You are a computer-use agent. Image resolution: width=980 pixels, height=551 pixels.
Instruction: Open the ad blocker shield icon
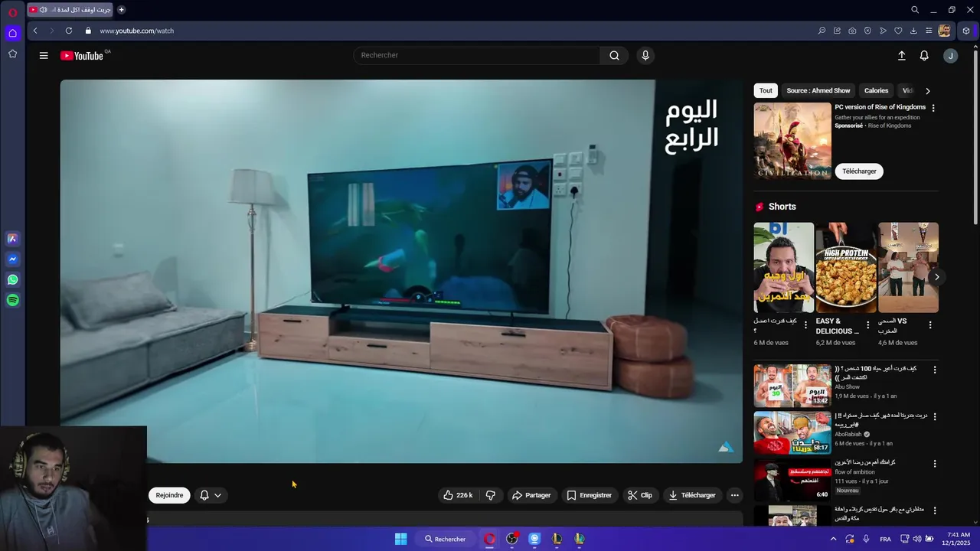(x=867, y=31)
